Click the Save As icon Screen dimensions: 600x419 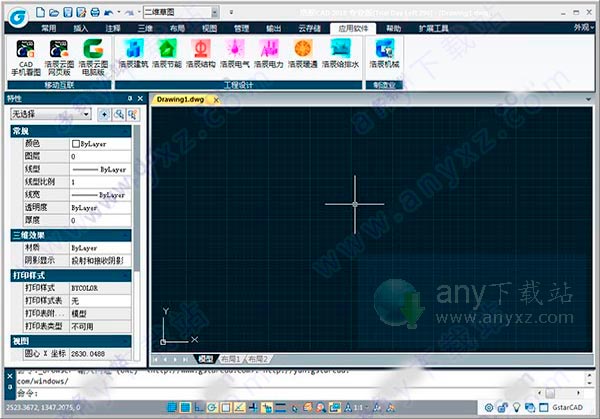point(81,12)
